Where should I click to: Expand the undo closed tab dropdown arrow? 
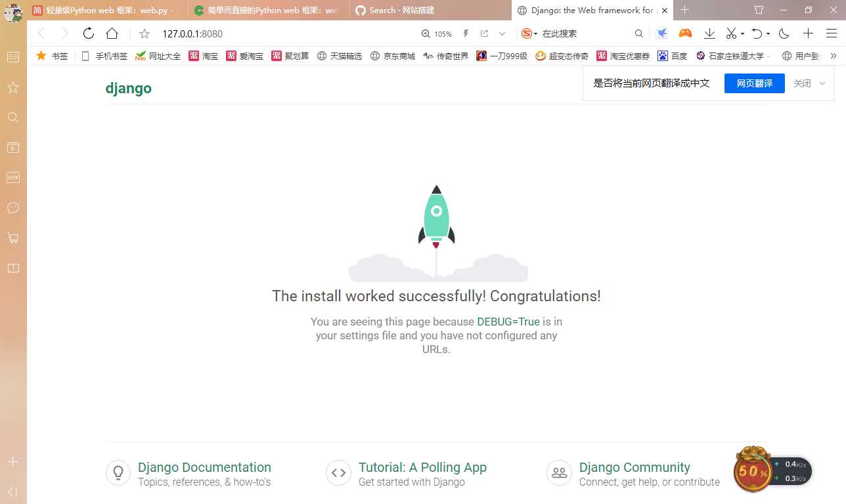[768, 34]
